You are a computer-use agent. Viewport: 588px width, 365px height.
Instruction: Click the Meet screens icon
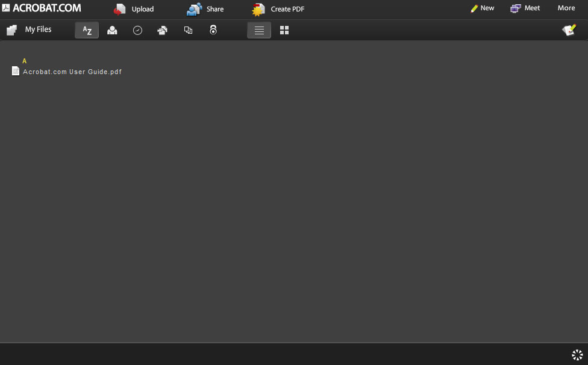tap(515, 8)
